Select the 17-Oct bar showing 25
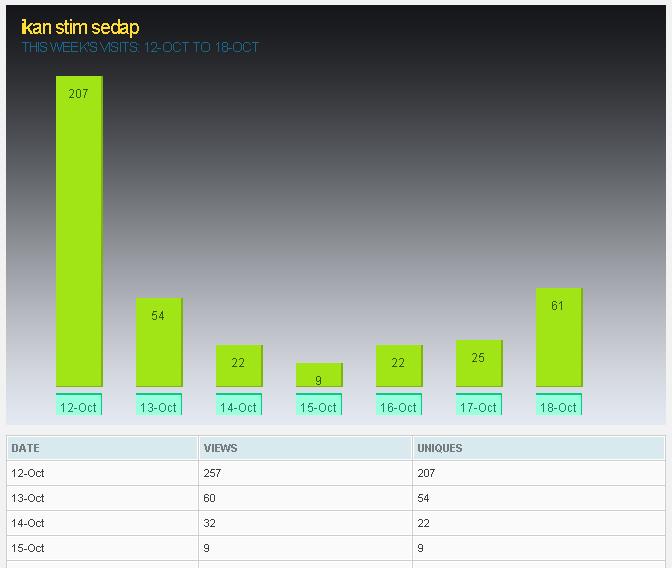 [x=479, y=364]
